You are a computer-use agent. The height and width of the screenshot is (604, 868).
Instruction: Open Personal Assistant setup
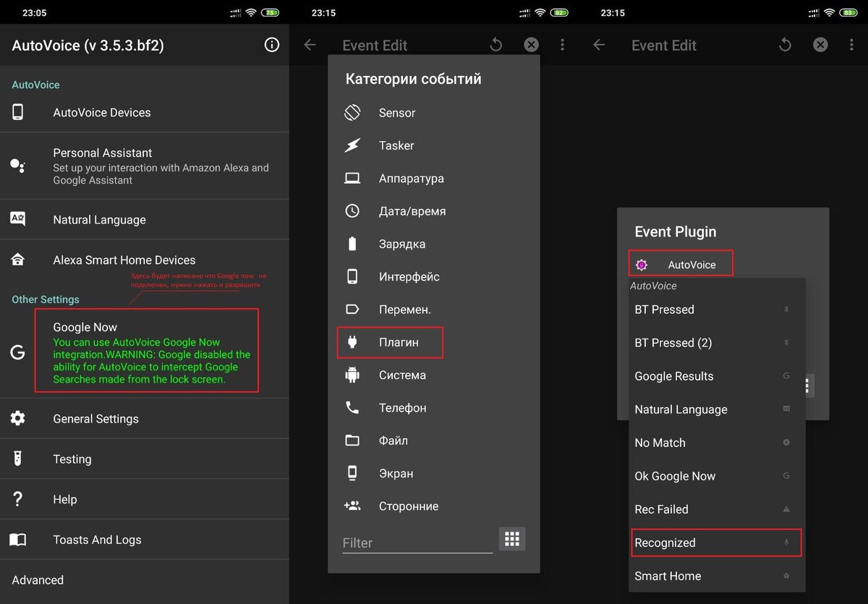pos(145,166)
